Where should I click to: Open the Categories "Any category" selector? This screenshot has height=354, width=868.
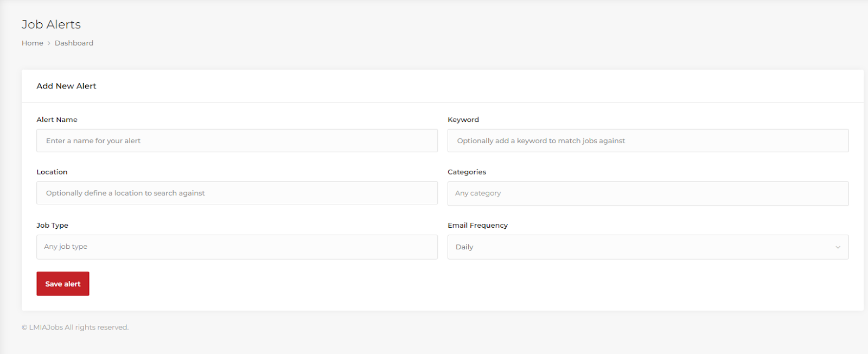coord(648,194)
